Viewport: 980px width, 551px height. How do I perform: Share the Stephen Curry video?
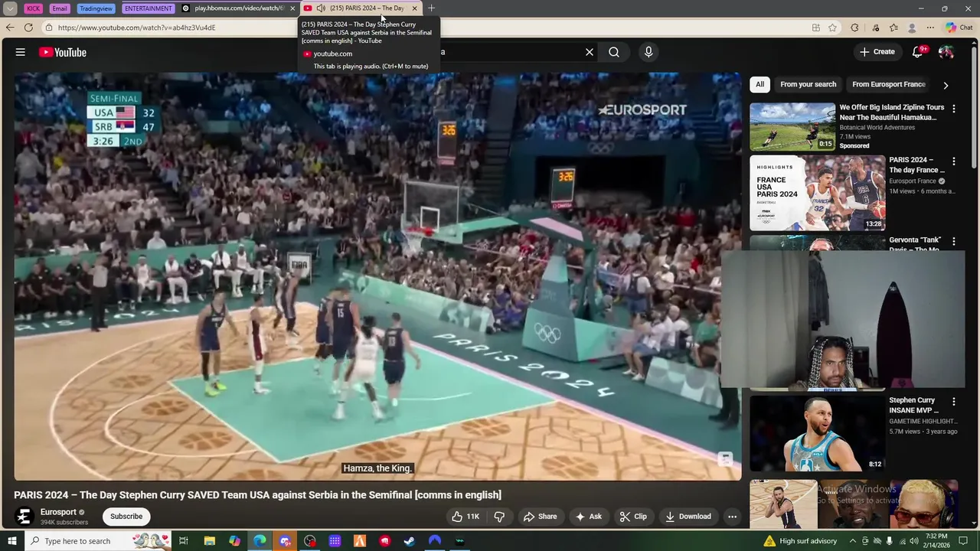(x=540, y=517)
